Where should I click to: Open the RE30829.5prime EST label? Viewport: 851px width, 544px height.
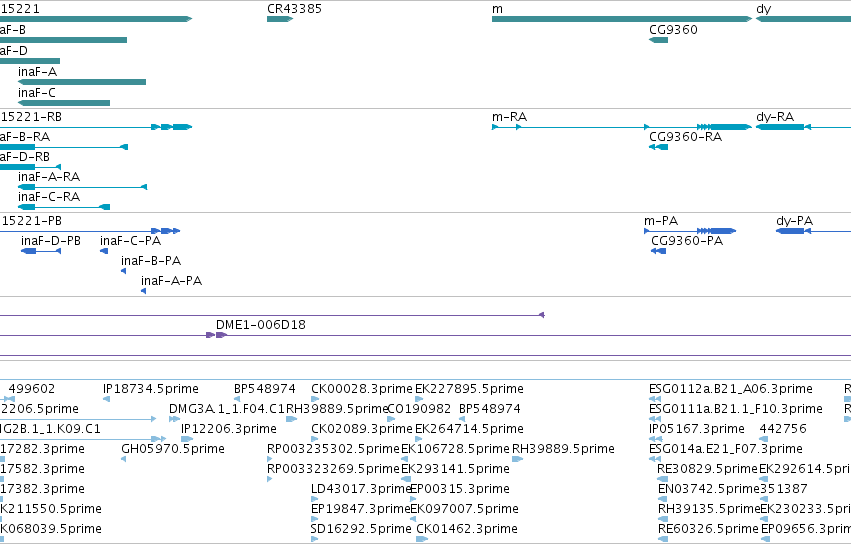point(707,469)
